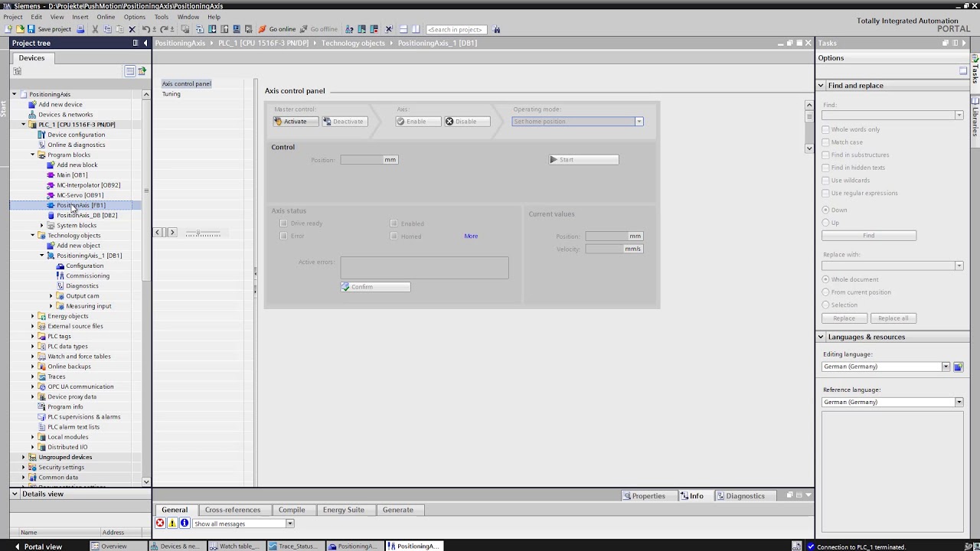Collapse the Program blocks folder

(x=33, y=155)
